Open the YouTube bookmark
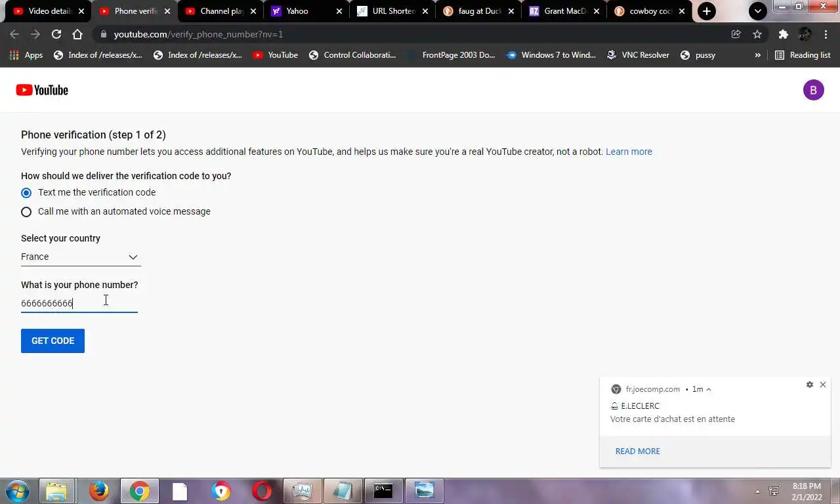The width and height of the screenshot is (840, 504). click(x=275, y=55)
